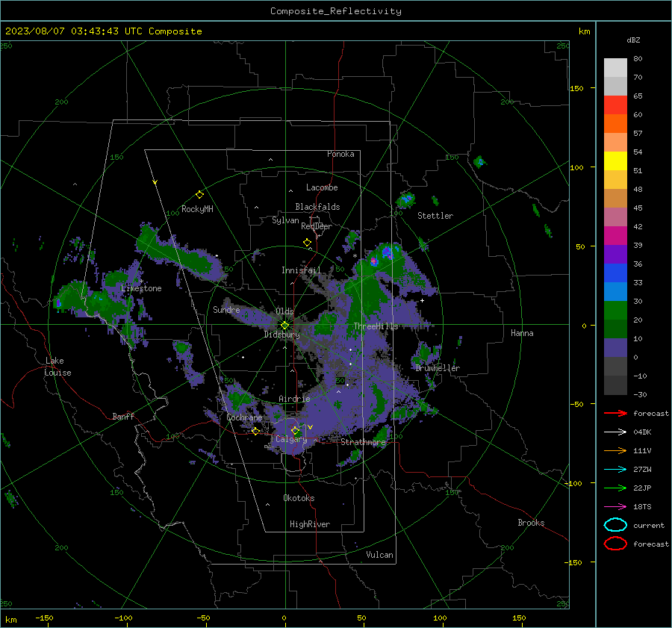Click the red forecast arrow in legend
The height and width of the screenshot is (628, 672).
pyautogui.click(x=615, y=413)
